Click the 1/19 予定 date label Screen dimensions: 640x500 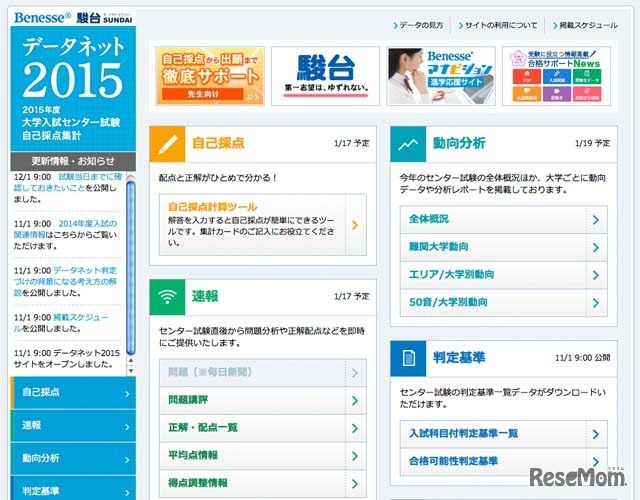pyautogui.click(x=592, y=143)
